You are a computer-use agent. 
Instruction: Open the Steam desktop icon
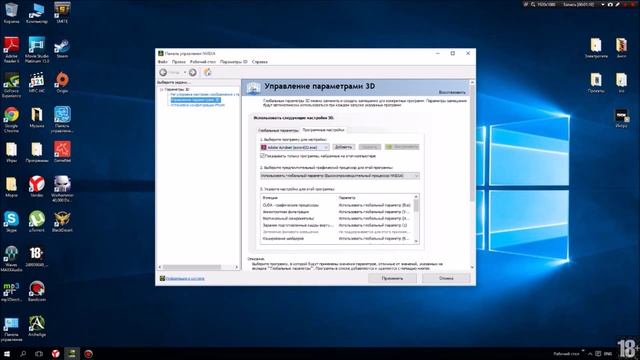coord(62,48)
